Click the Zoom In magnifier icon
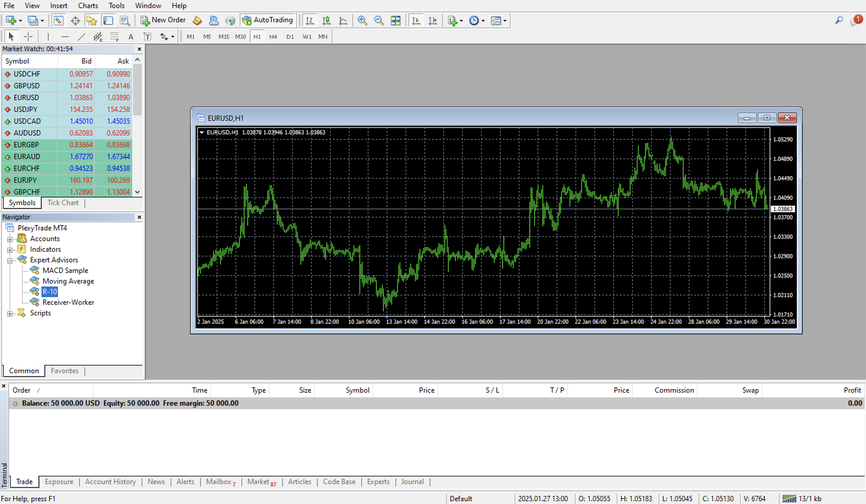Image resolution: width=866 pixels, height=504 pixels. 362,21
